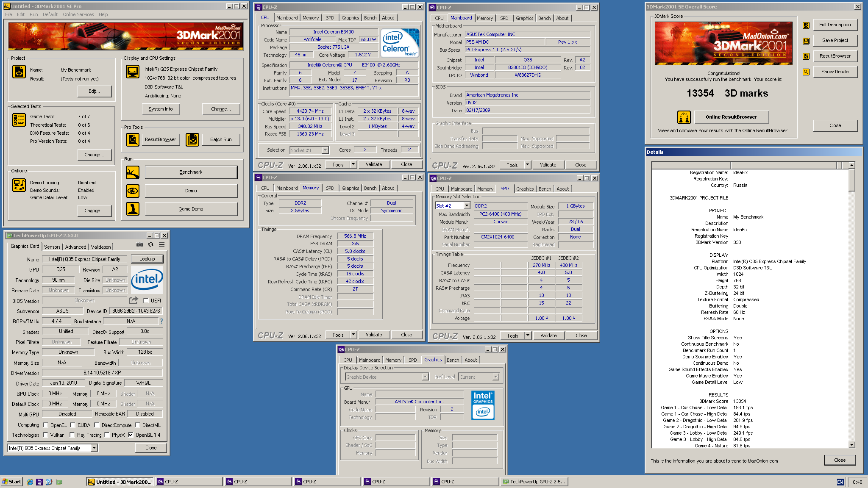
Task: Click the TechPowerUp GPU-Z taskbar item
Action: click(534, 482)
